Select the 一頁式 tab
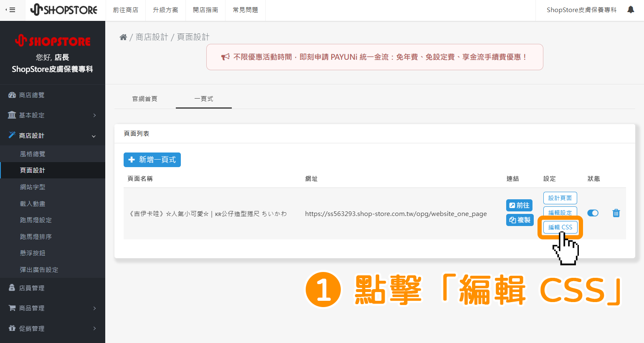 [204, 99]
